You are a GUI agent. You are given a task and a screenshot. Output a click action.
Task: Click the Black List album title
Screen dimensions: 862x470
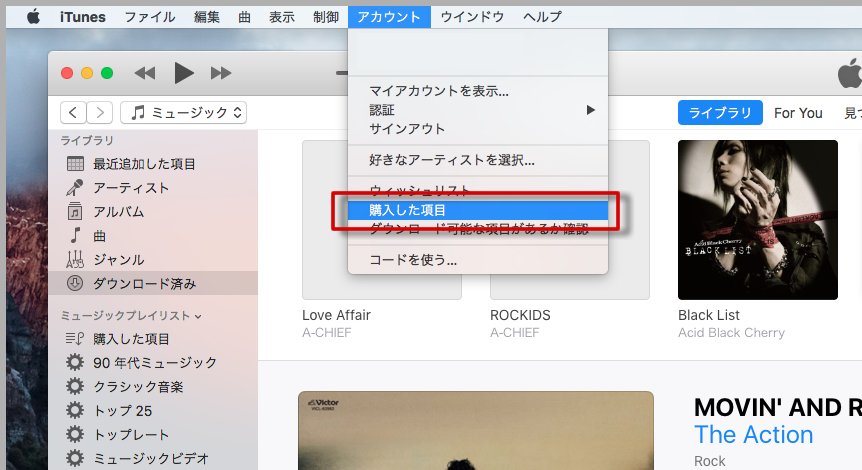click(x=709, y=315)
